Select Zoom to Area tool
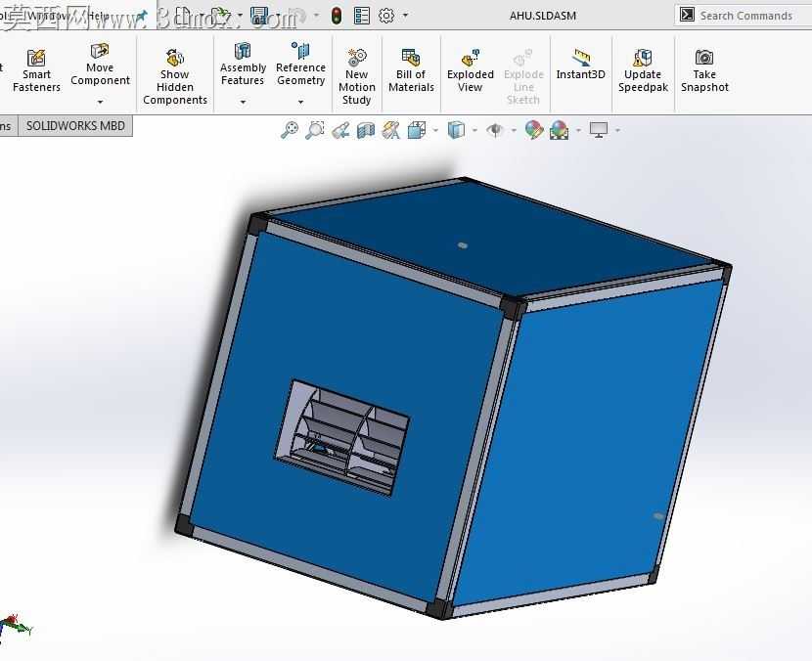812x661 pixels. (314, 130)
